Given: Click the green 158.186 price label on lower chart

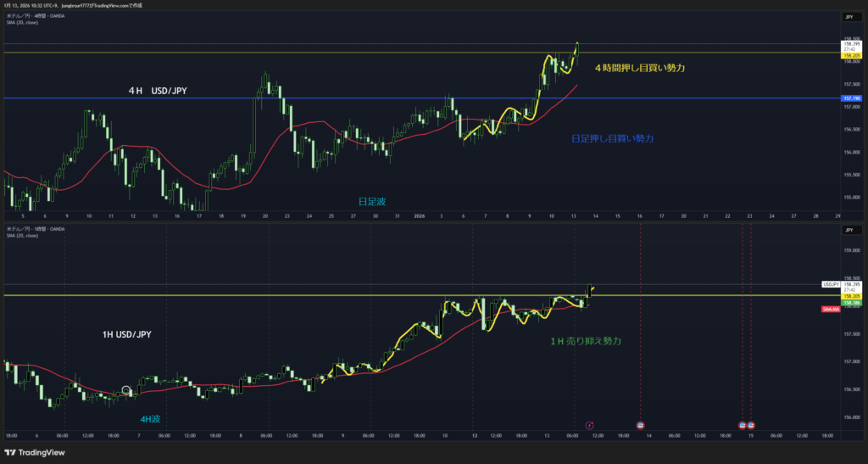Looking at the screenshot, I should (x=850, y=302).
